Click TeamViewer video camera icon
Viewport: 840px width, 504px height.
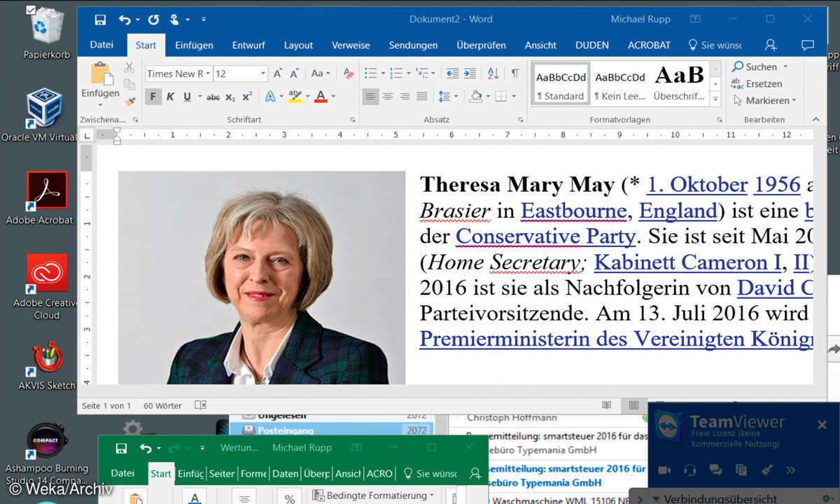pyautogui.click(x=665, y=470)
